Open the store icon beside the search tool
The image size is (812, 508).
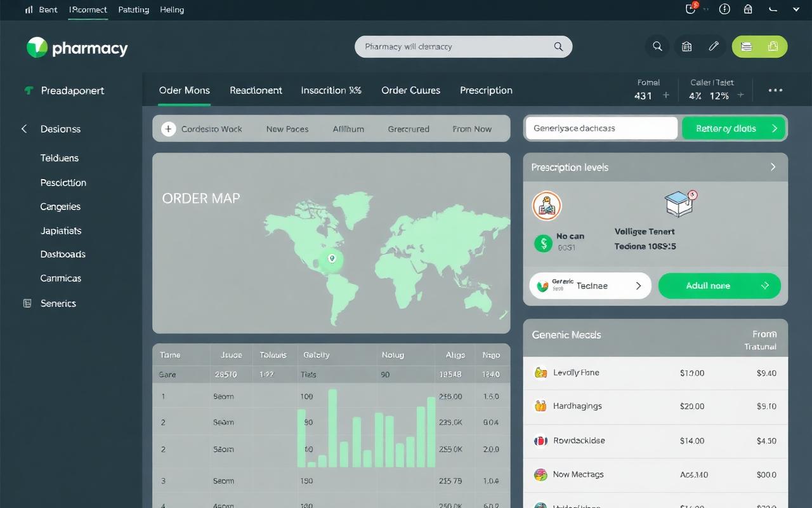coord(686,46)
